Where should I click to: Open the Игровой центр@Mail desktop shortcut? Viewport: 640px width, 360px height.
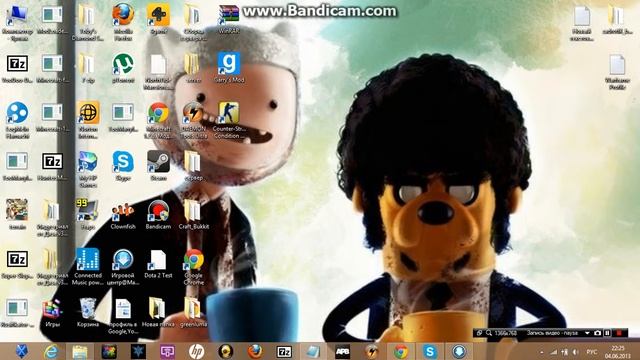(x=123, y=267)
